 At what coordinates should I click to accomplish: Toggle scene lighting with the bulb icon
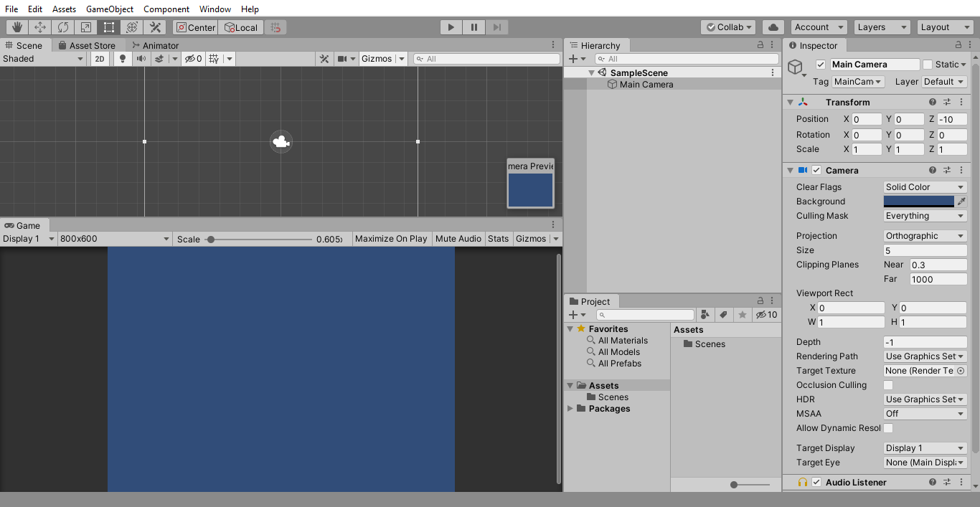(x=122, y=59)
